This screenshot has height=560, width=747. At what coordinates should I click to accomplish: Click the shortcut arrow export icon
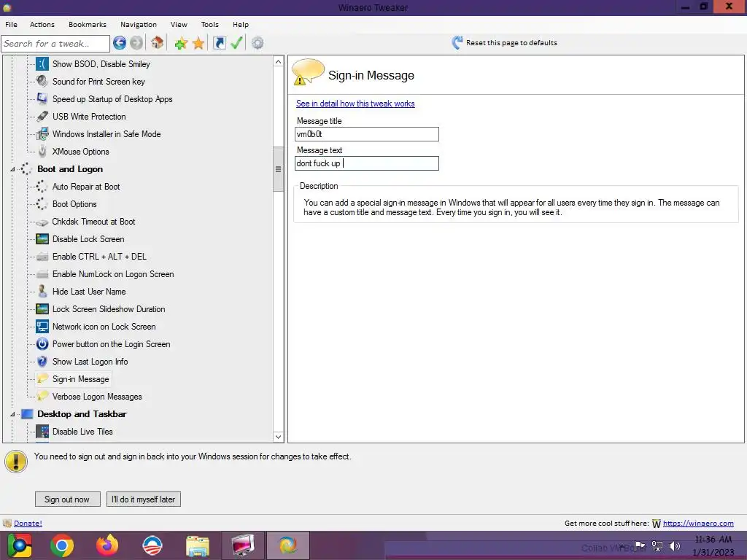click(x=219, y=43)
